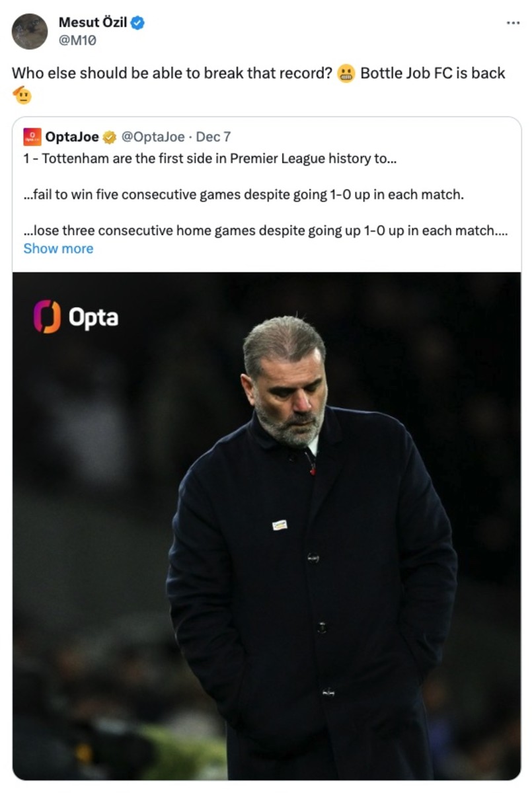532x793 pixels.
Task: Click the OptaJoe avatar in the quoted tweet
Action: point(32,137)
